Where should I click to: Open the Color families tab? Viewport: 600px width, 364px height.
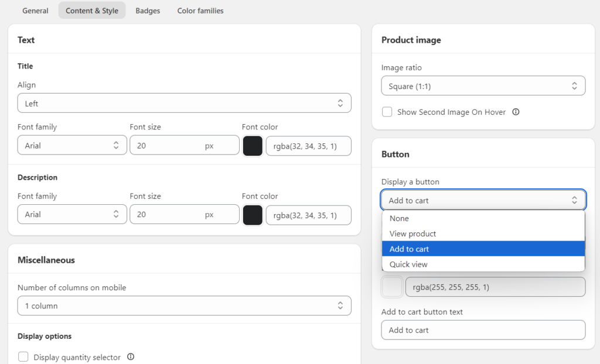200,11
